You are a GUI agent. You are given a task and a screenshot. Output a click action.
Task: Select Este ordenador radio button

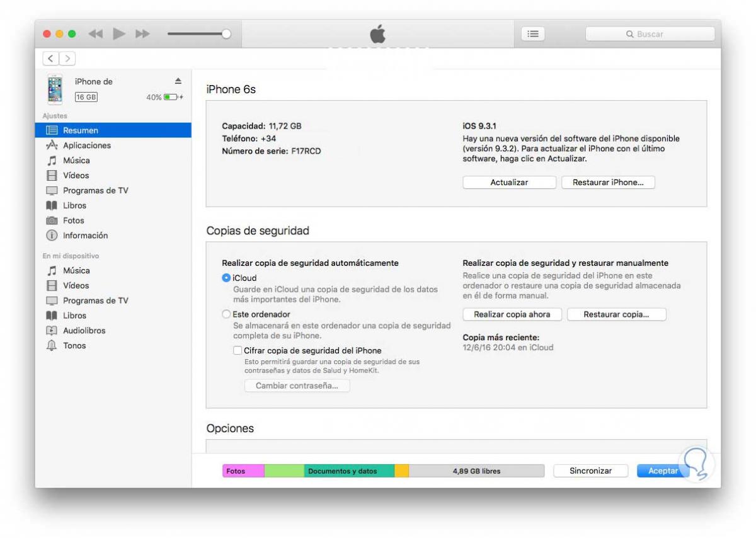226,314
